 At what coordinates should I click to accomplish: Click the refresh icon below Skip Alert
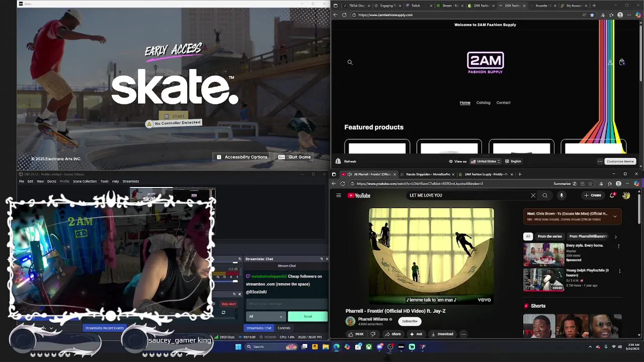coord(223,313)
